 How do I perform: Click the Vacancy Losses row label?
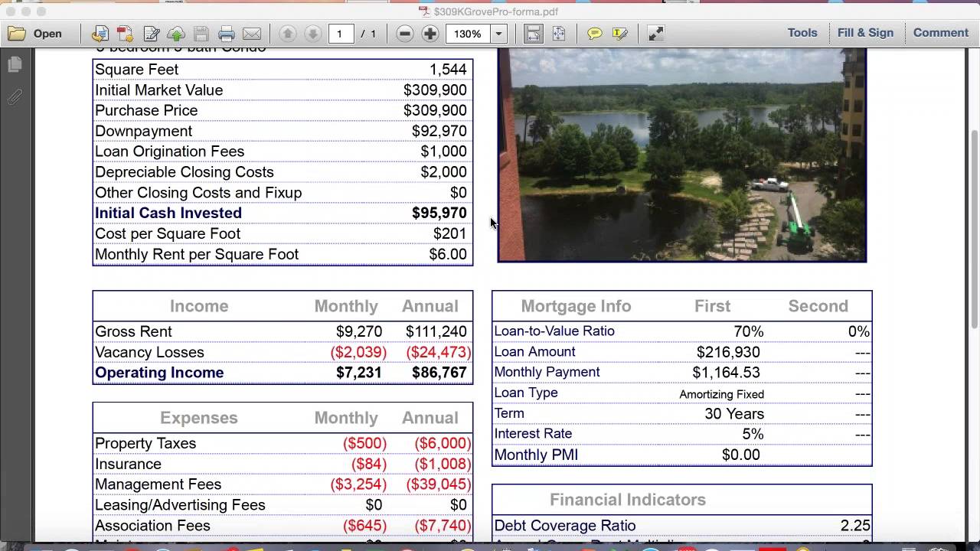tap(149, 352)
